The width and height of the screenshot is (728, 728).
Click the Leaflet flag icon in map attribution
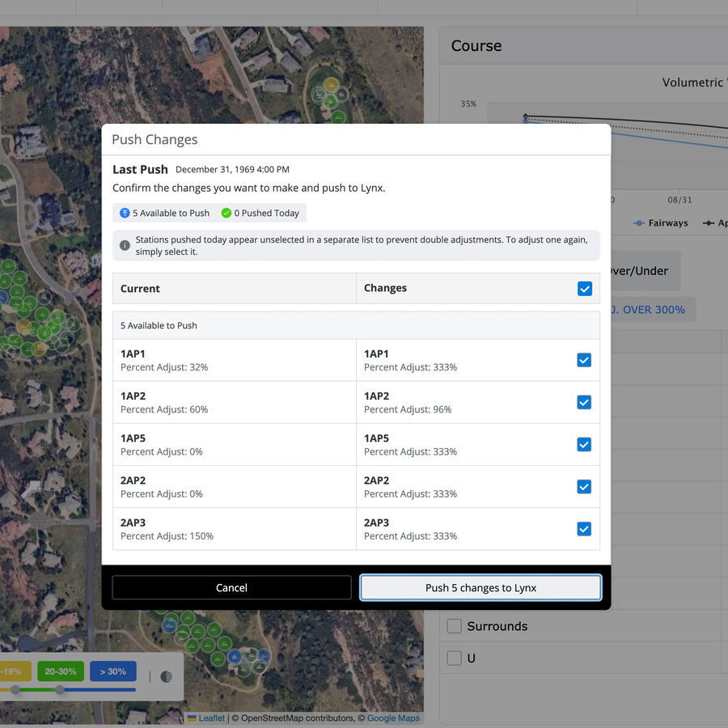pyautogui.click(x=191, y=718)
